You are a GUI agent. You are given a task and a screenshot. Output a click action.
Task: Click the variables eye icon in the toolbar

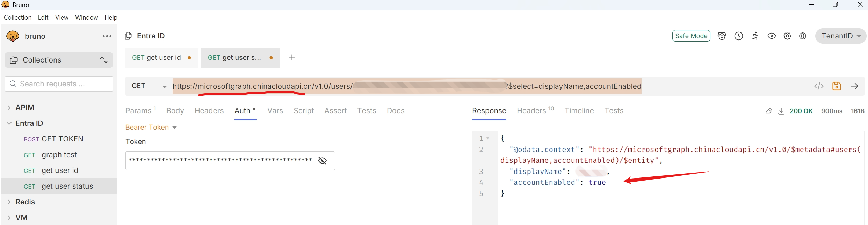pyautogui.click(x=772, y=36)
